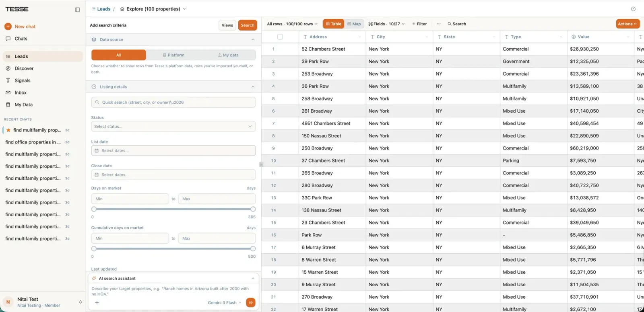Screen dimensions: 644x312
Task: Click the '$40,722,750' value cell
Action: tap(601, 185)
